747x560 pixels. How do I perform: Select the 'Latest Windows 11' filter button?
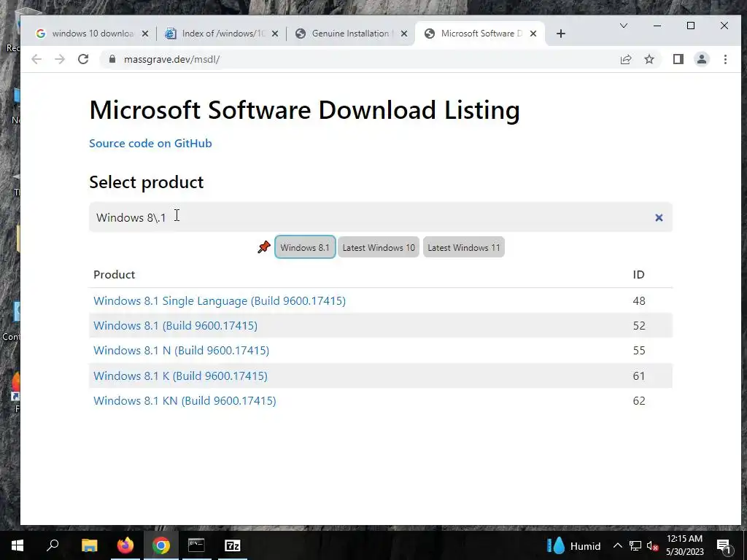(x=463, y=247)
